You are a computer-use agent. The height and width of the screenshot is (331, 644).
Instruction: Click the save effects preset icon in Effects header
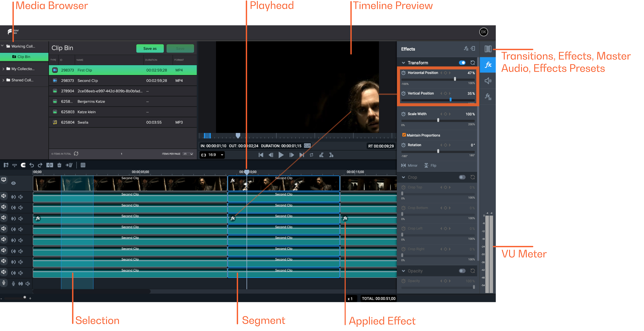tap(466, 48)
